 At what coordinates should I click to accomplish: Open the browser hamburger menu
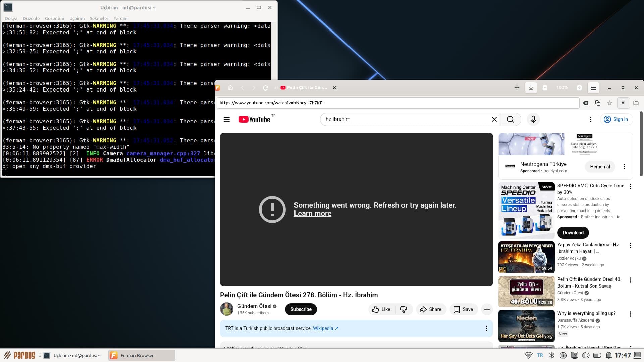593,88
